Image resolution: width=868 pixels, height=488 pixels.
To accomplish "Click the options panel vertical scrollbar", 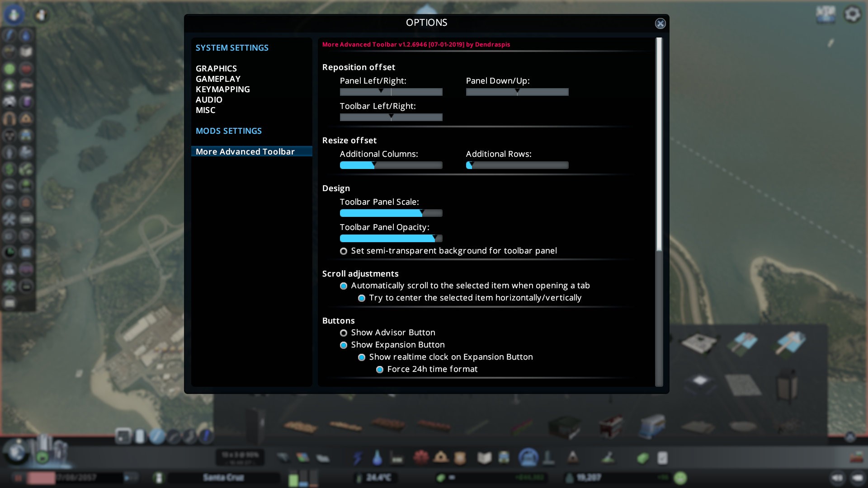I will [x=659, y=145].
